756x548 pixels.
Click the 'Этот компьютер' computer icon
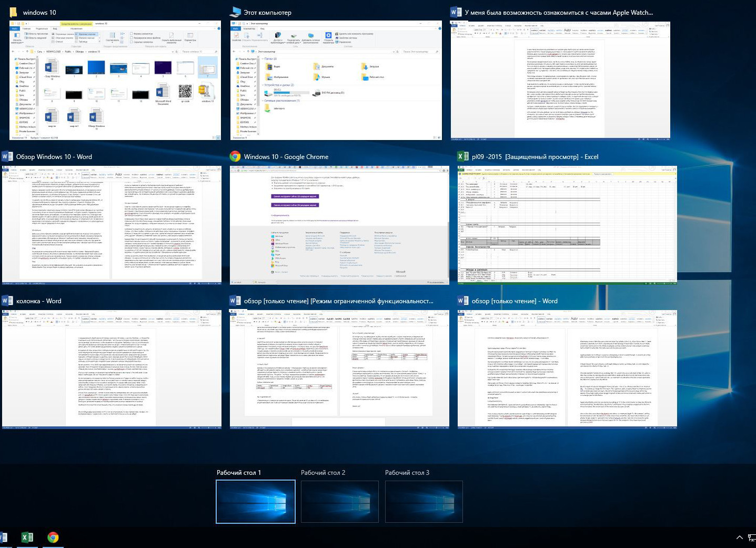point(235,12)
